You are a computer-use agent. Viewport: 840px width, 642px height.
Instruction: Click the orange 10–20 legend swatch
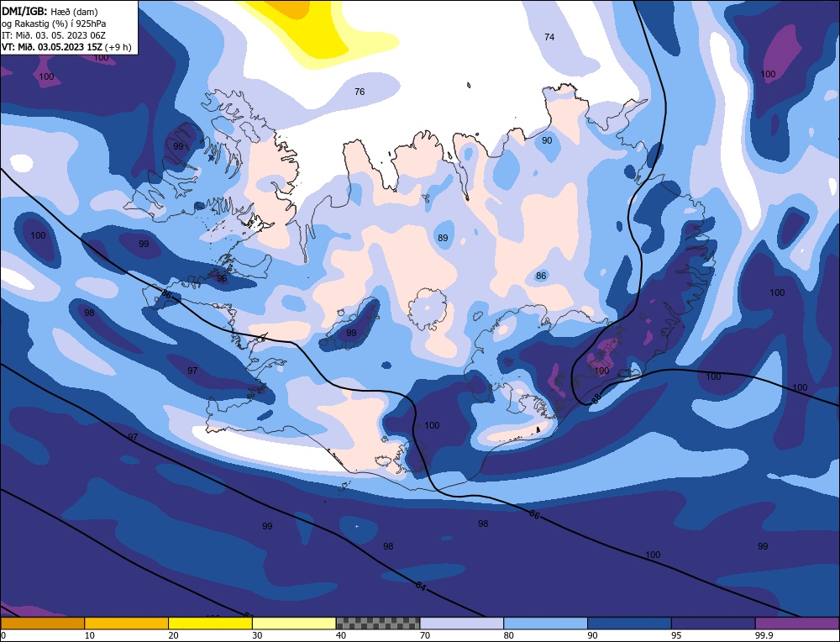[x=127, y=623]
